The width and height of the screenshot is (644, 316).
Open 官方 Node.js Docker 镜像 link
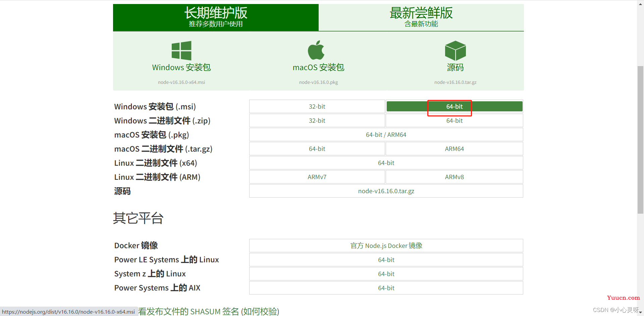(386, 246)
